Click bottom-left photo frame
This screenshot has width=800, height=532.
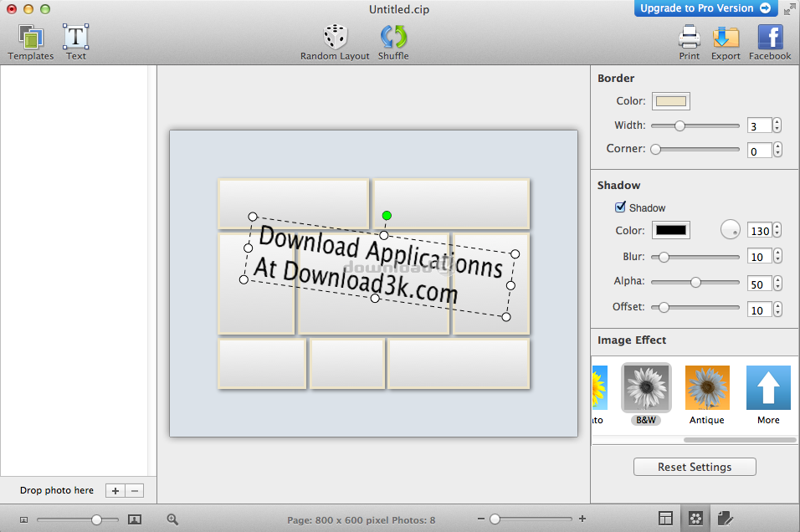(262, 364)
